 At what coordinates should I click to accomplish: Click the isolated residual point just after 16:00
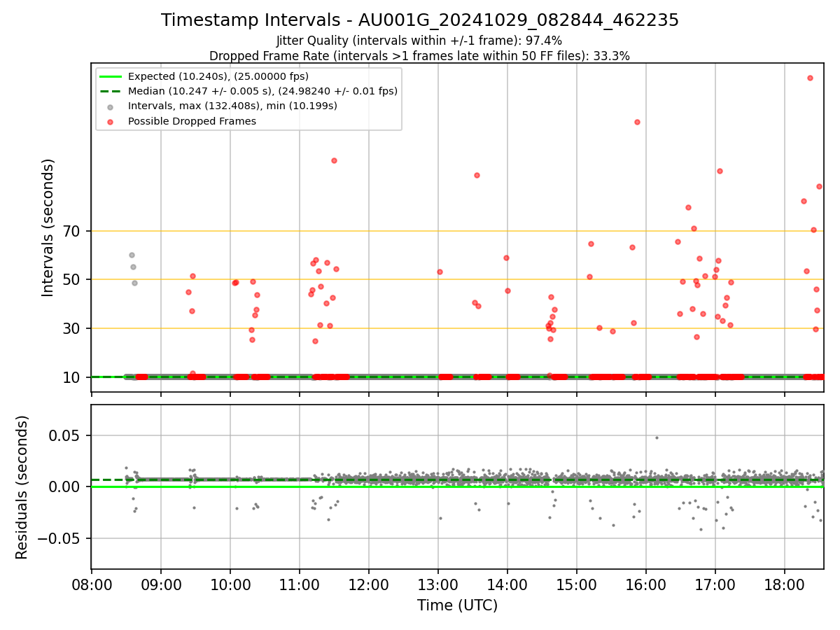(x=657, y=437)
